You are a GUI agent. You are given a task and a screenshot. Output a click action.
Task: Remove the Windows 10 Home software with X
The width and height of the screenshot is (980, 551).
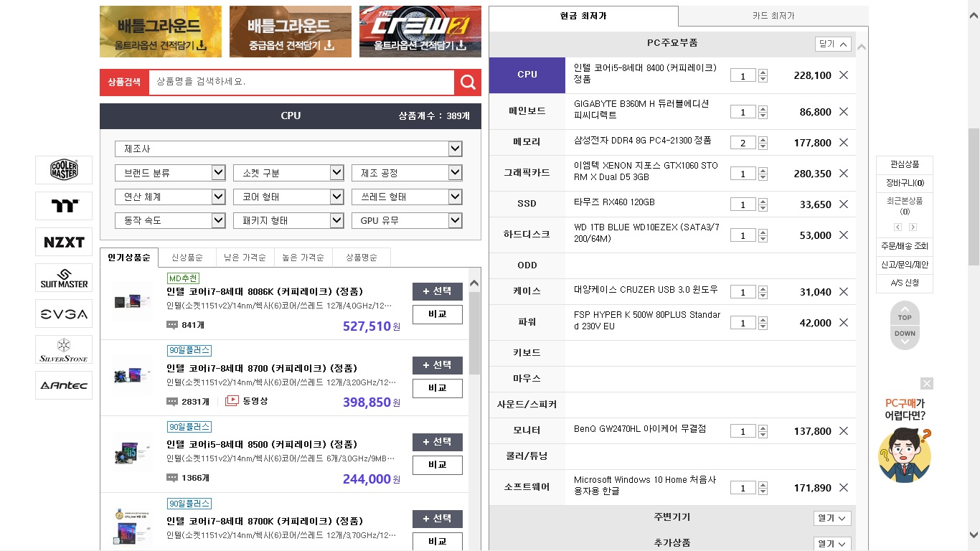[844, 488]
